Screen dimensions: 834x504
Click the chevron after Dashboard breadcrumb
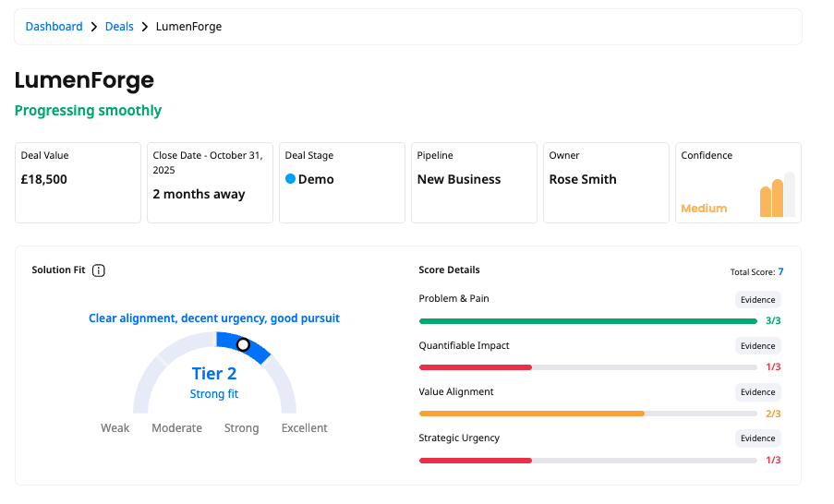point(94,27)
